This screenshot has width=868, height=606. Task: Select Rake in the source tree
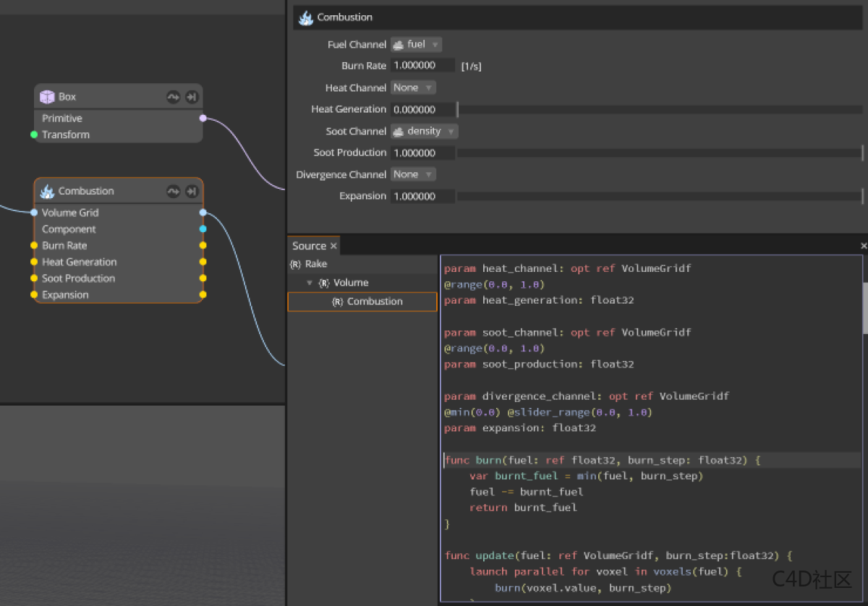point(315,264)
